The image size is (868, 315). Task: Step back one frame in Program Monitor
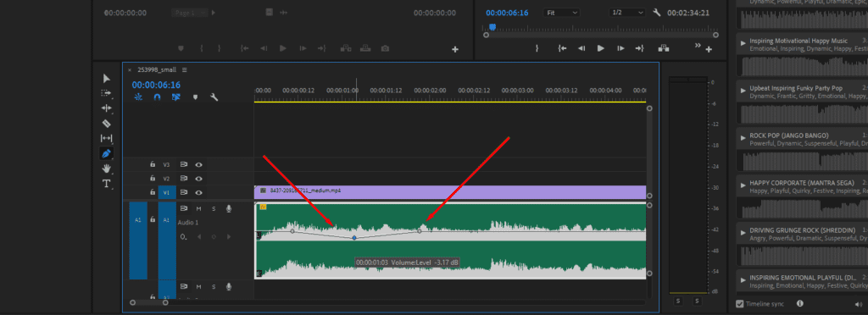[581, 48]
